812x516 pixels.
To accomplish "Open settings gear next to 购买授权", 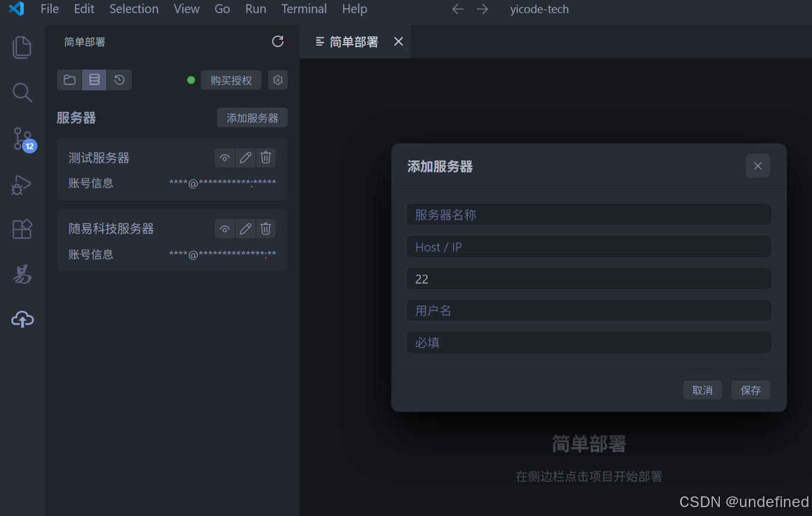I will pyautogui.click(x=278, y=80).
